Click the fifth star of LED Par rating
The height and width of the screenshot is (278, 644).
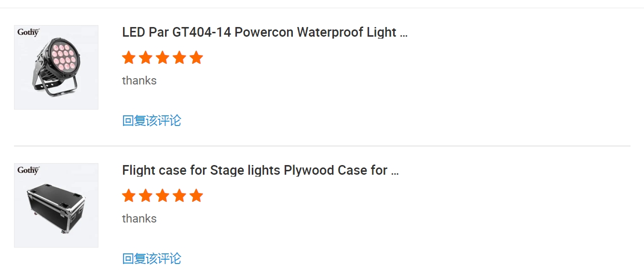196,58
